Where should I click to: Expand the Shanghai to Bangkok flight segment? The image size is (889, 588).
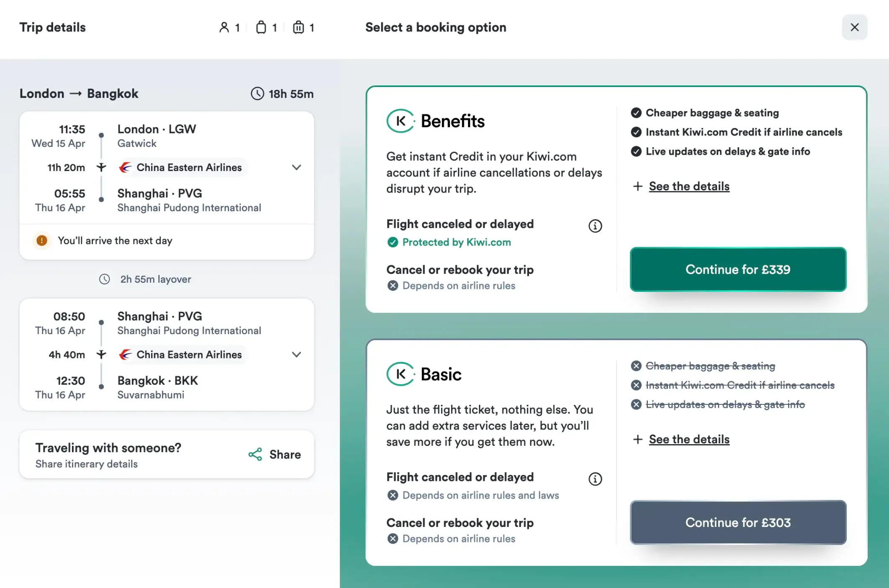coord(296,355)
